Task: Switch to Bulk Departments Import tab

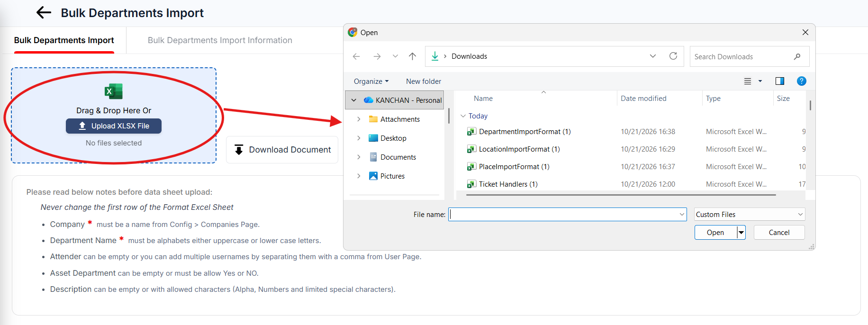Action: pyautogui.click(x=64, y=40)
